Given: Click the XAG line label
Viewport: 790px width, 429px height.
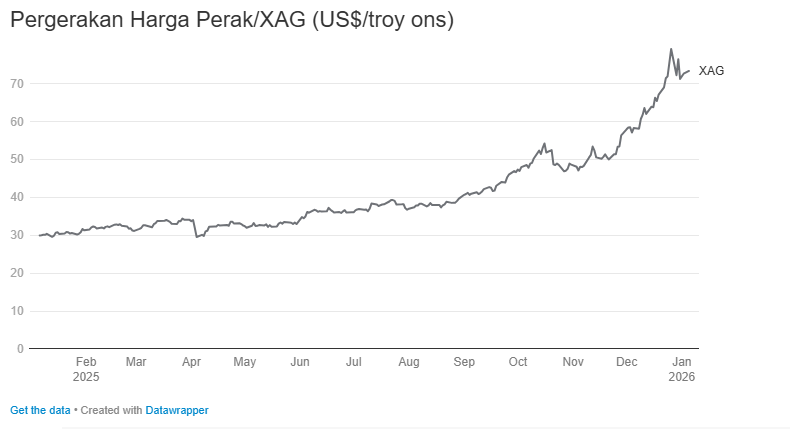Looking at the screenshot, I should 711,71.
